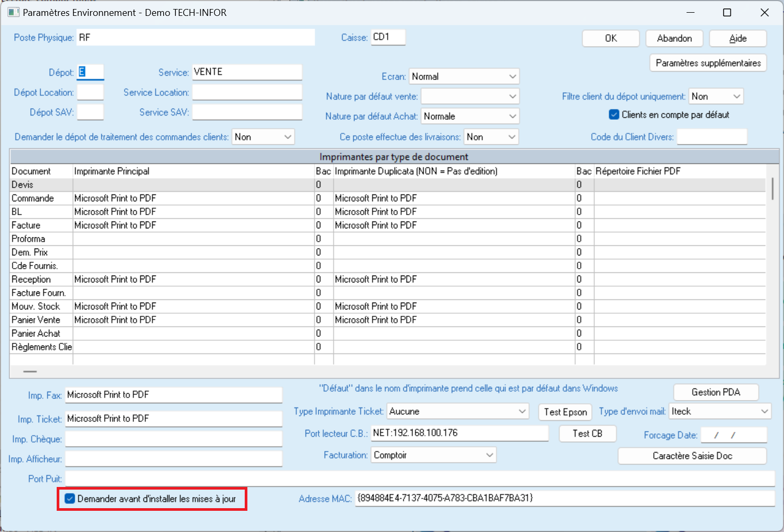Select the Facture row's Imprimante Principal cell

(193, 225)
